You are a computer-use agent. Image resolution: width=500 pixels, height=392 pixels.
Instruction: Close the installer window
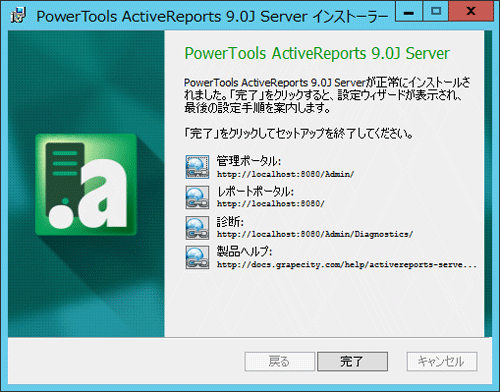pyautogui.click(x=471, y=12)
